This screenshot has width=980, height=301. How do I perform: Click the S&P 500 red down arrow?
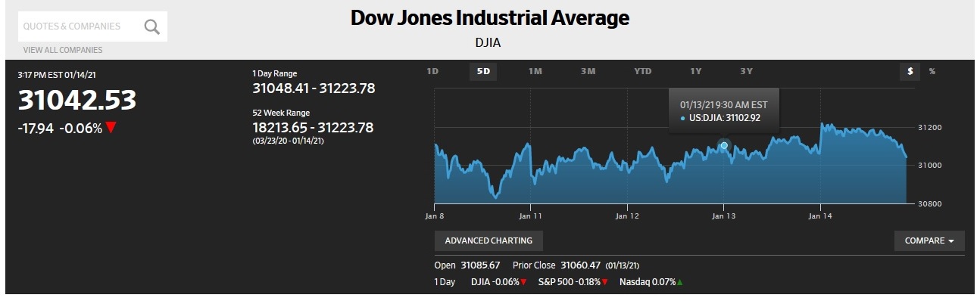604,282
